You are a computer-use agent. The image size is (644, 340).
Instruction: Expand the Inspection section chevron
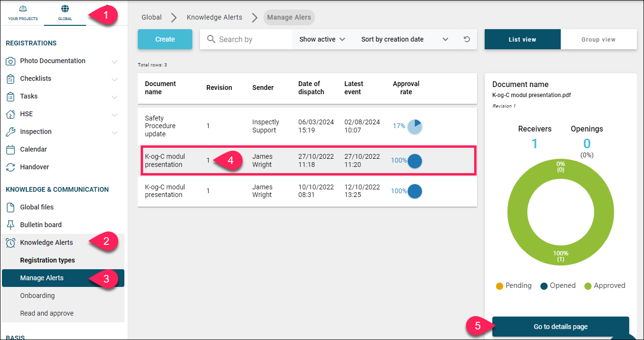[x=114, y=132]
